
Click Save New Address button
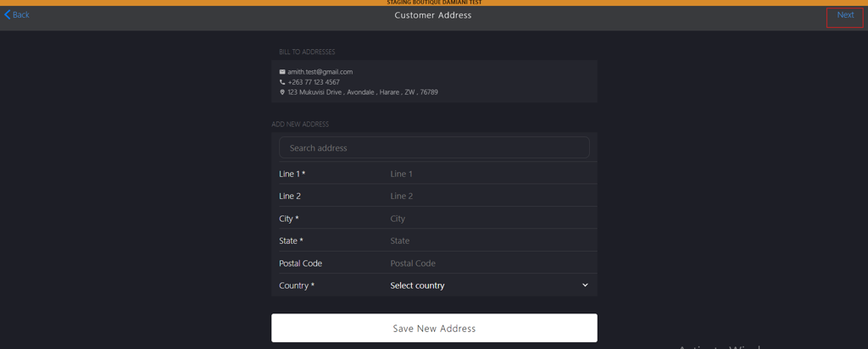click(434, 328)
